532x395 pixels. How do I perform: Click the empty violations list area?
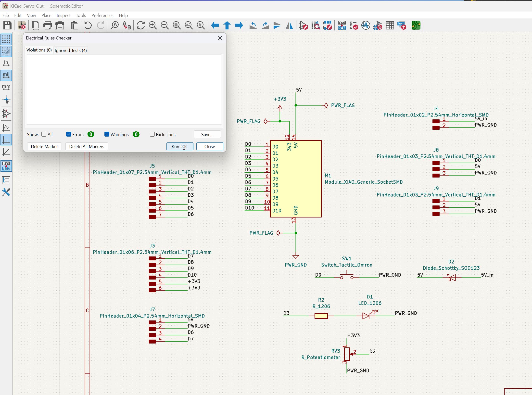coord(124,89)
